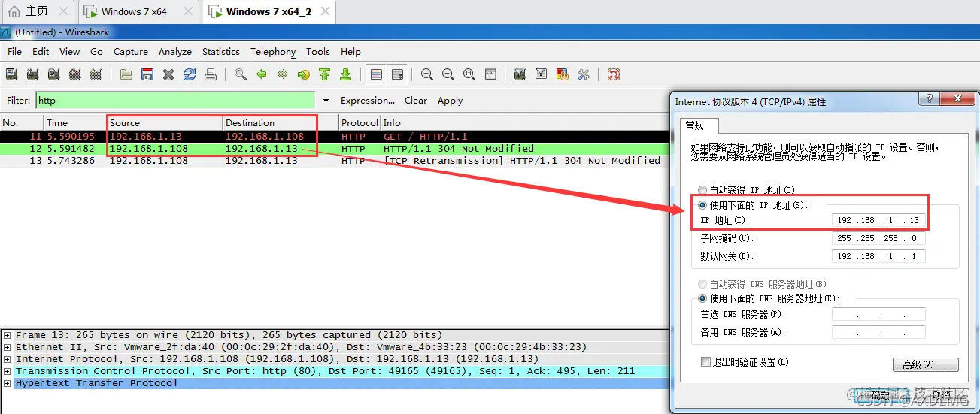Select packet 11 GET / HTTP/1.1 row
Image resolution: width=980 pixels, height=414 pixels.
point(335,137)
